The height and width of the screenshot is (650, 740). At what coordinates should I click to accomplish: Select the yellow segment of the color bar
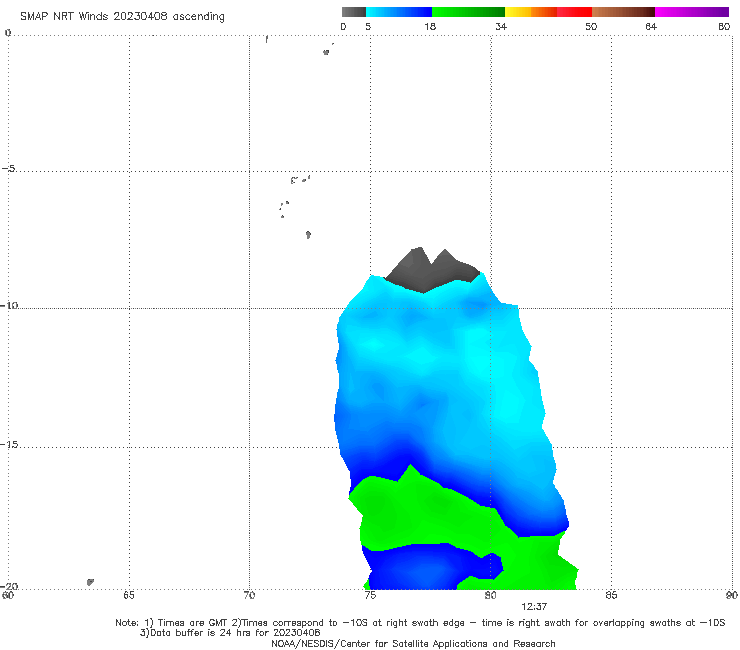pos(518,12)
